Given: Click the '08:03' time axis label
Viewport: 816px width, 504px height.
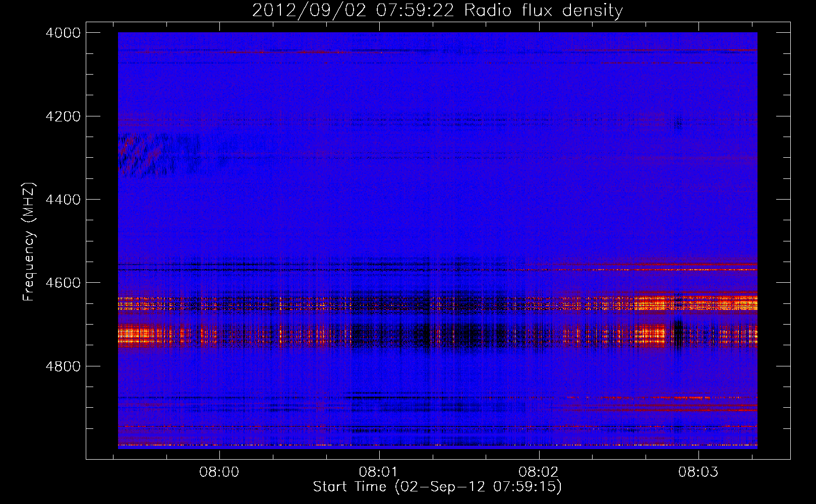Looking at the screenshot, I should [698, 472].
